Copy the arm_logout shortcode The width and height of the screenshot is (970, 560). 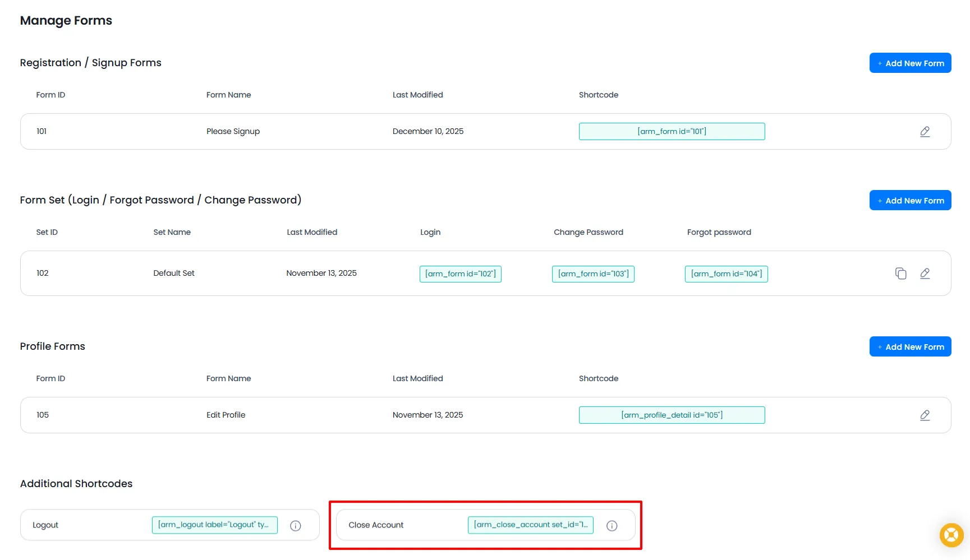pos(214,525)
